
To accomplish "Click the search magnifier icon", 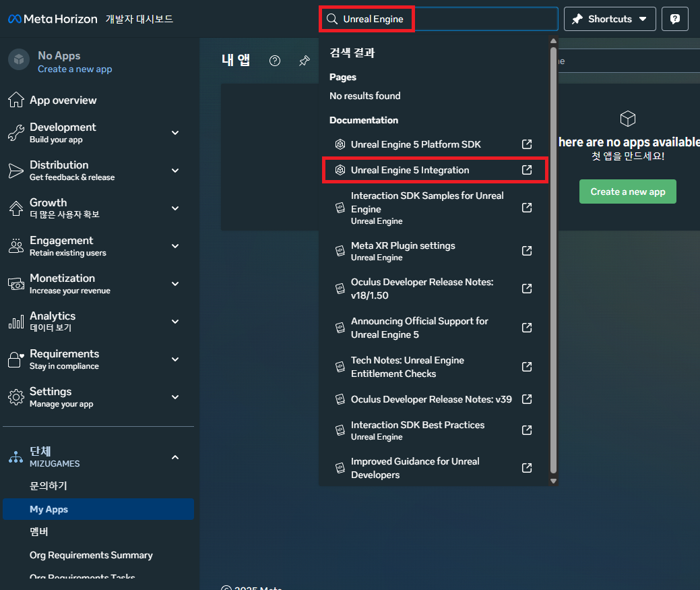I will tap(331, 19).
